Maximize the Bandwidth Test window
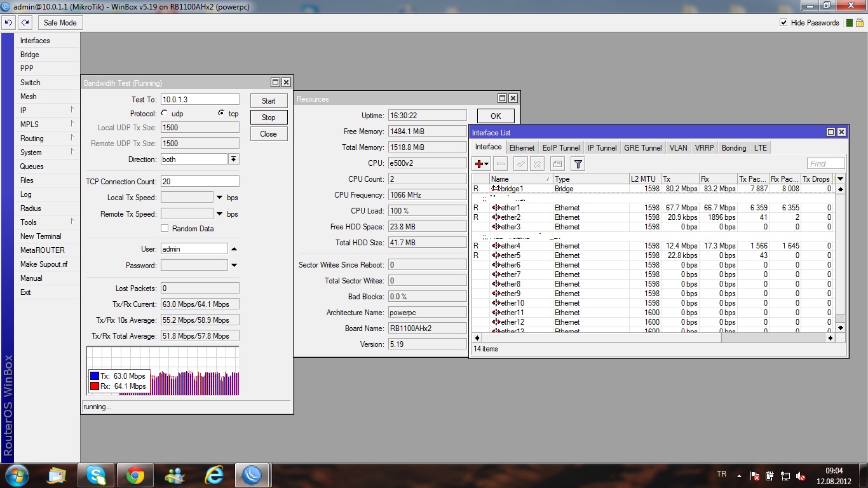 tap(275, 83)
